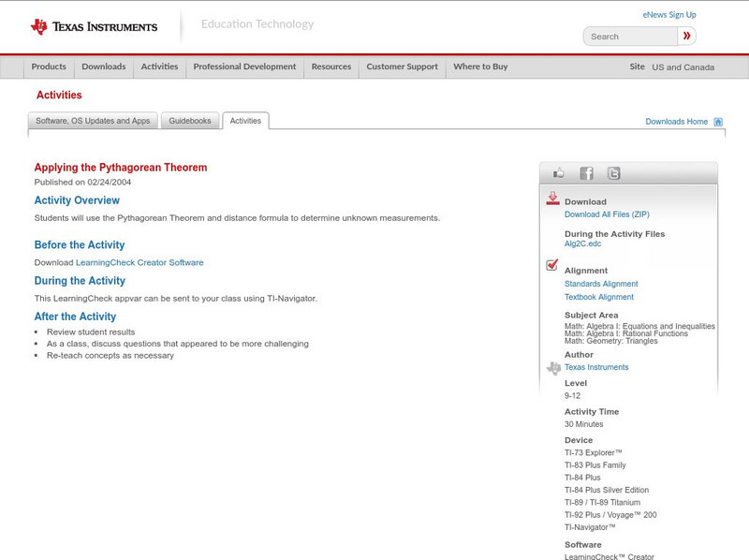This screenshot has width=749, height=560.
Task: Download the Alg2C.edc file
Action: [582, 243]
